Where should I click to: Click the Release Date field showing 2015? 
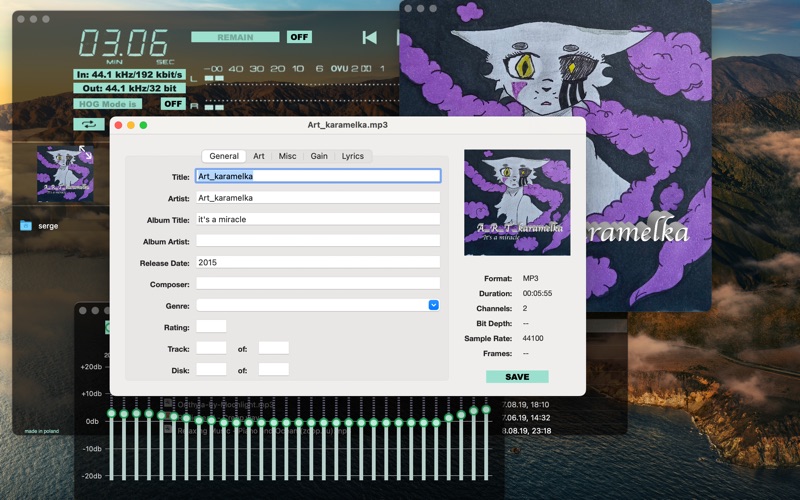click(318, 262)
